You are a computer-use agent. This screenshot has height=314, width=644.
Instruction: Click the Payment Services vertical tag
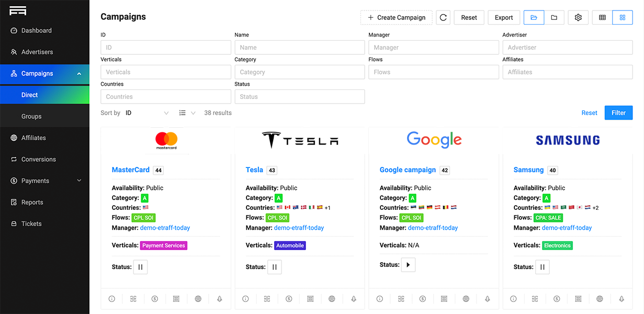click(x=164, y=245)
